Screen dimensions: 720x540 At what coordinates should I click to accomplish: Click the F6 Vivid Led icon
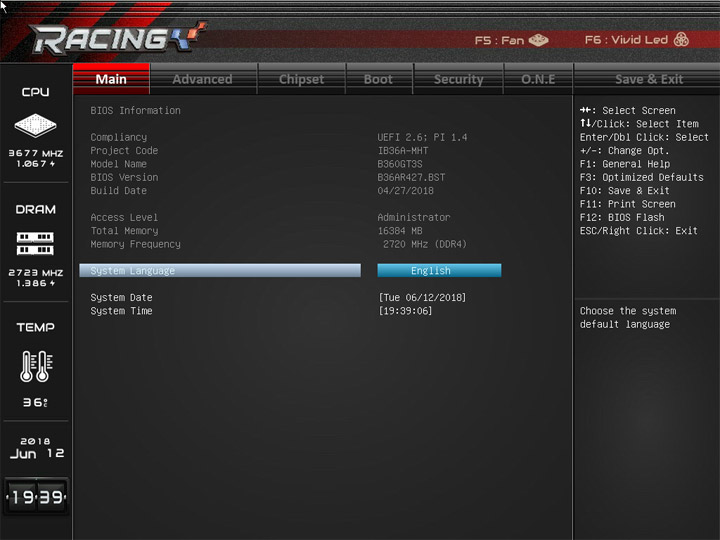(x=681, y=39)
